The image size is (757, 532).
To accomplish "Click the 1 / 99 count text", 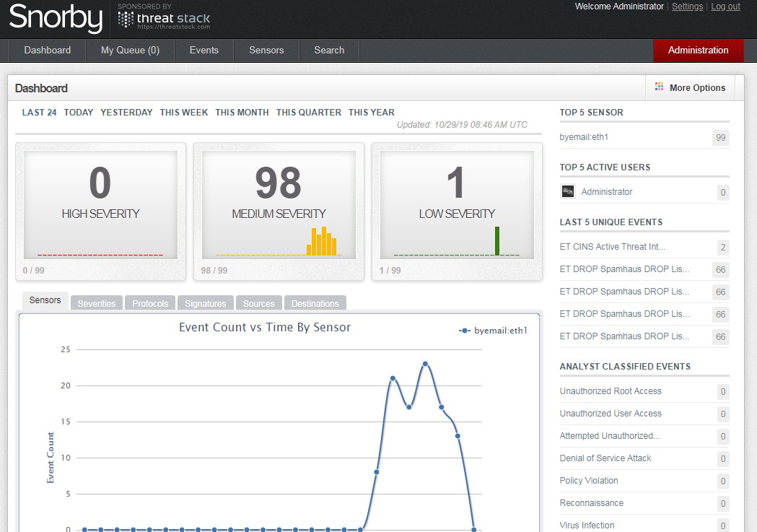I will (x=390, y=271).
